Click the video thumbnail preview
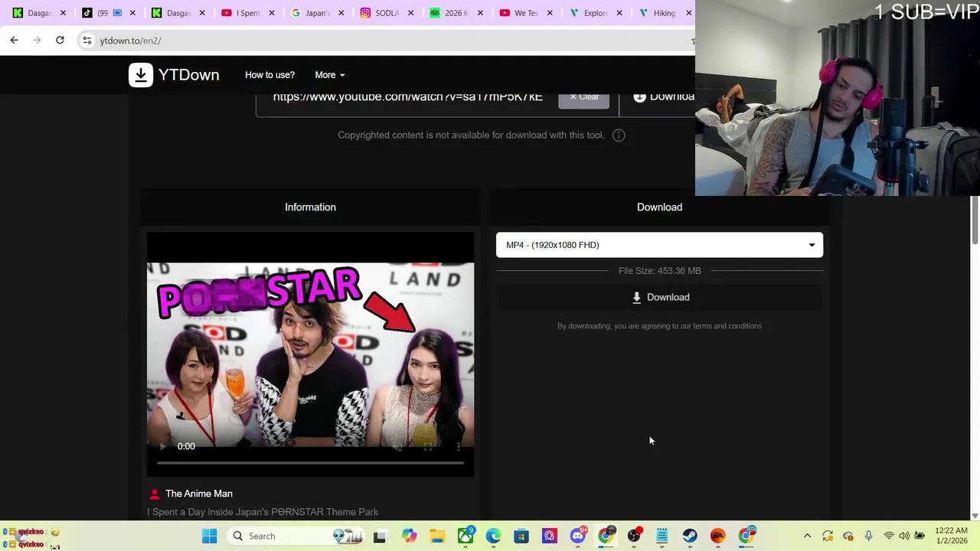The image size is (980, 551). pos(310,354)
